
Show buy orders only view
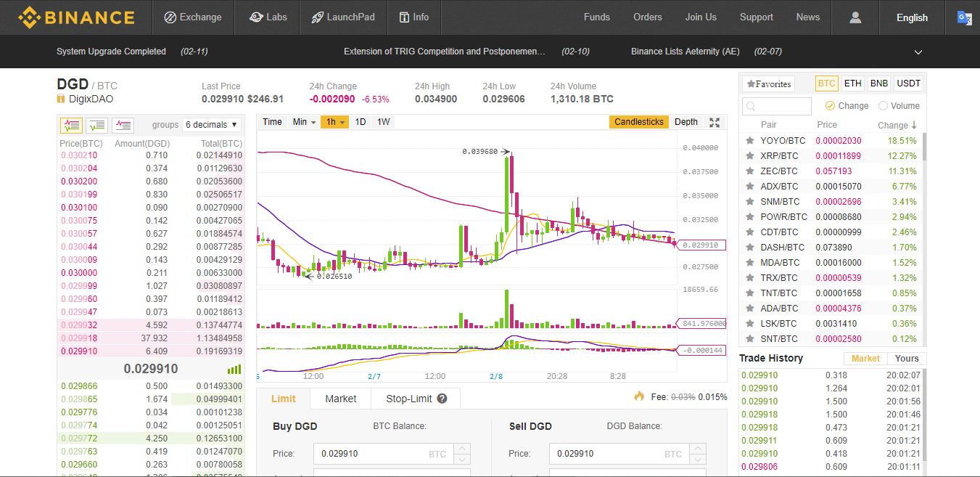(96, 125)
